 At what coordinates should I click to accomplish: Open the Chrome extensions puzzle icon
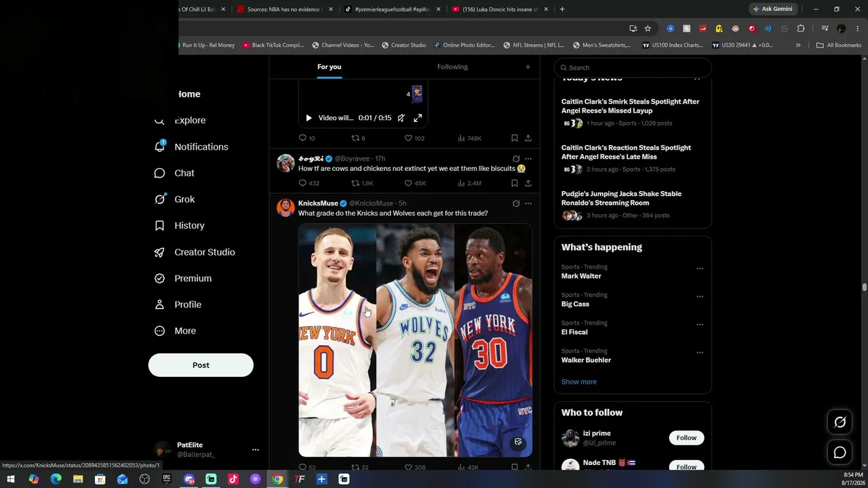click(801, 28)
